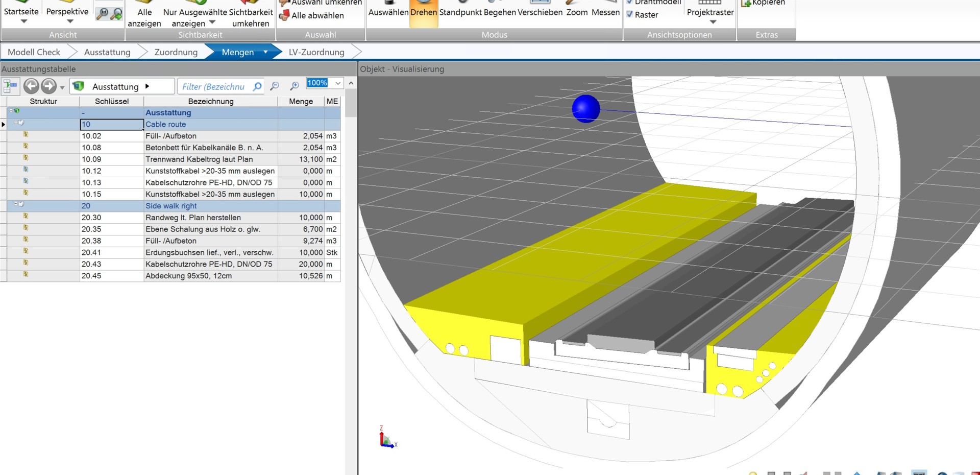This screenshot has width=980, height=475.
Task: Open the Nur Ausgewählte anzeigen dropdown arrow
Action: (212, 22)
